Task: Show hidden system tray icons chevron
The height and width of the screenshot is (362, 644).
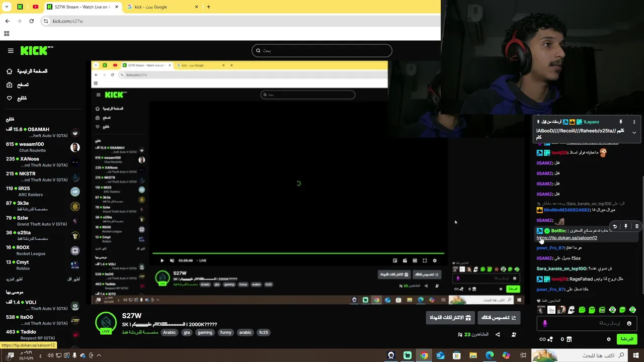Action: click(x=99, y=355)
